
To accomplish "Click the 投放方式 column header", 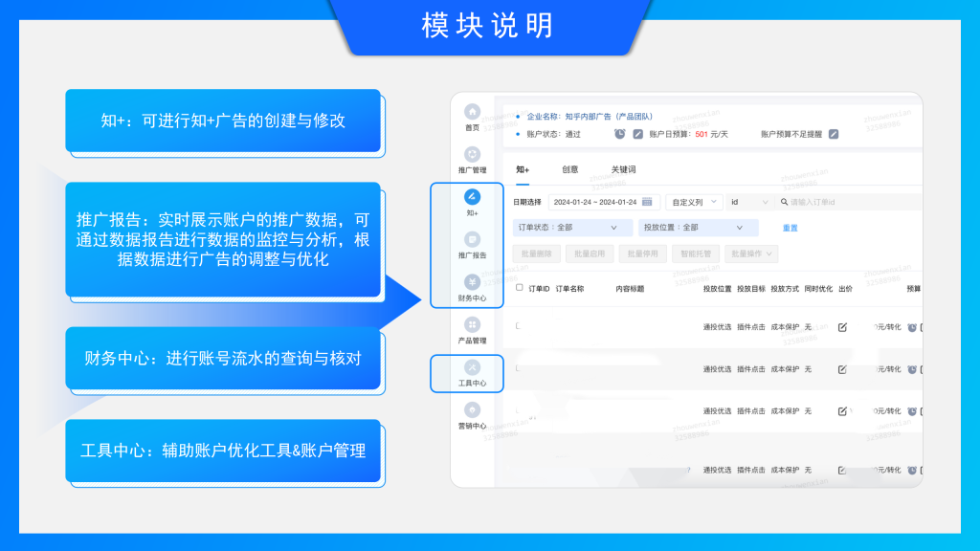I will 785,289.
